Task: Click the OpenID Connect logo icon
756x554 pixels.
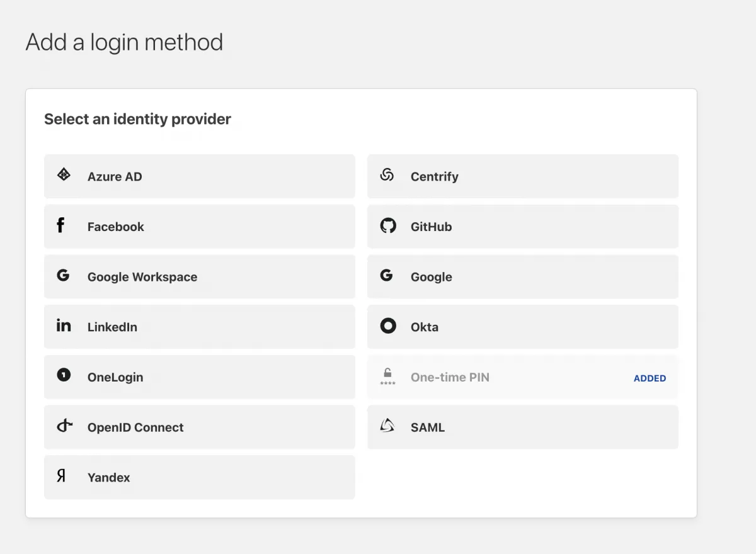Action: coord(65,426)
